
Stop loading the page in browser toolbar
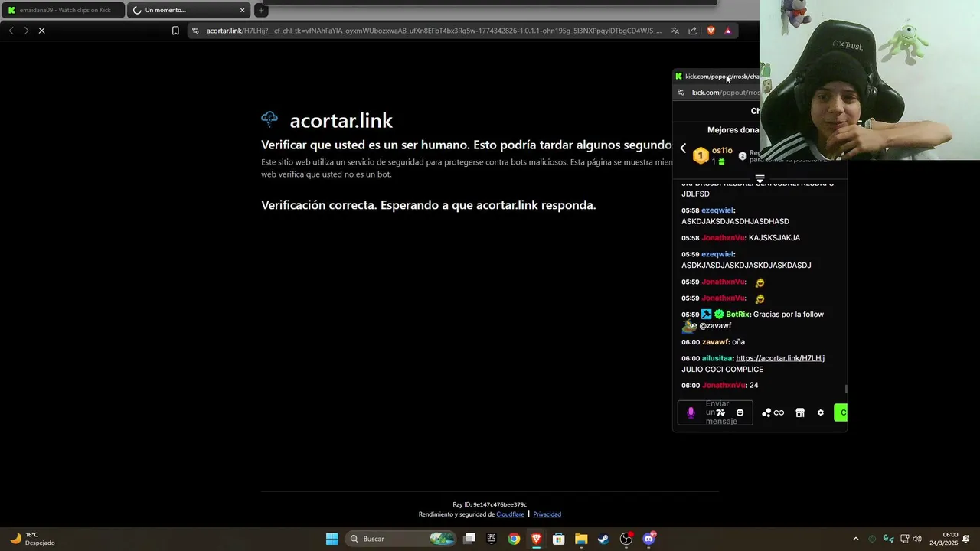pyautogui.click(x=41, y=31)
